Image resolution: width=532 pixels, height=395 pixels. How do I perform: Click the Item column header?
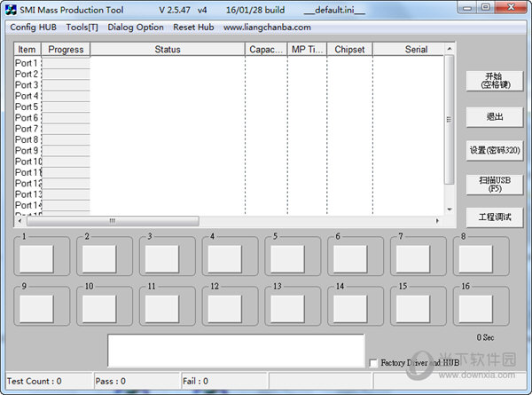click(27, 49)
